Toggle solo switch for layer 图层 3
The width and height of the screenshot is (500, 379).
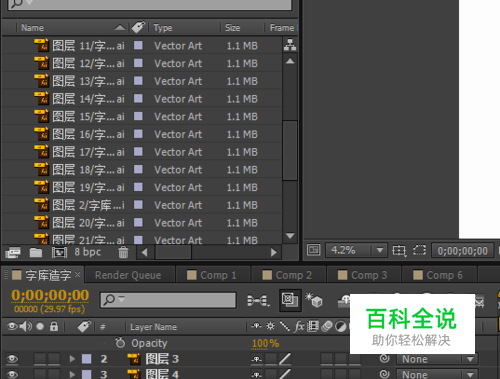pos(40,359)
